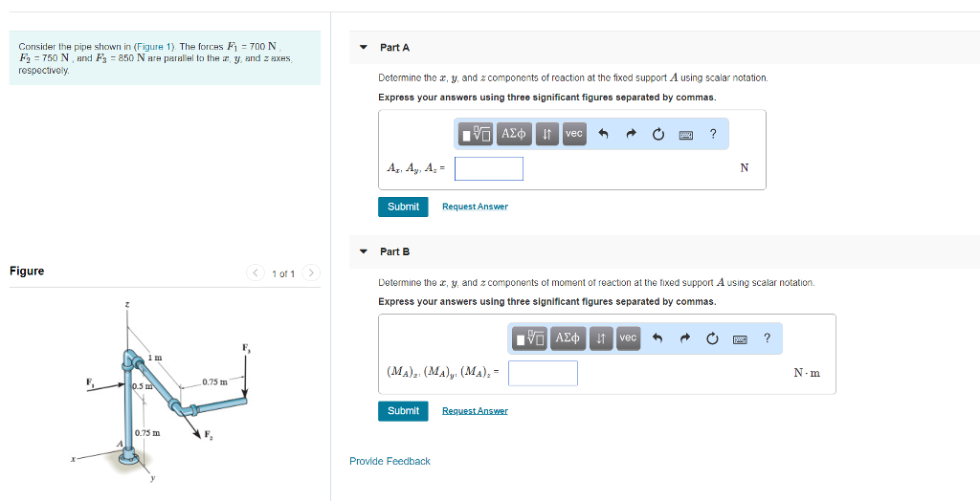This screenshot has width=980, height=501.
Task: Open the Provide Feedback link
Action: 390,461
